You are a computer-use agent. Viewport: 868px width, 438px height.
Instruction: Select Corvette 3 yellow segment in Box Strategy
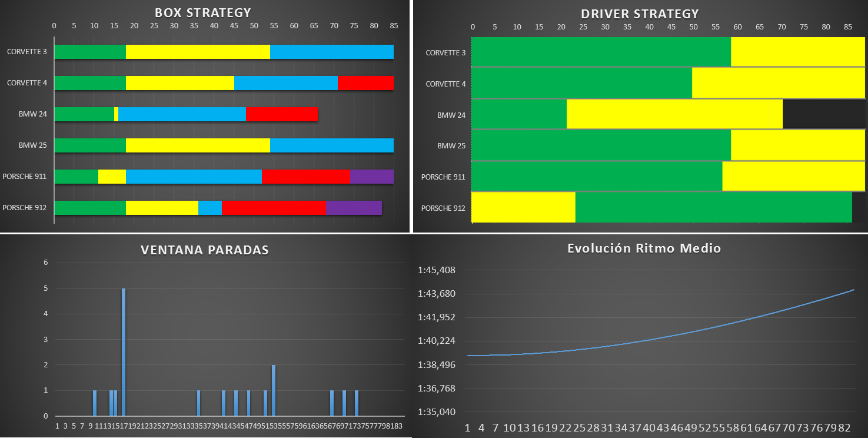[198, 52]
